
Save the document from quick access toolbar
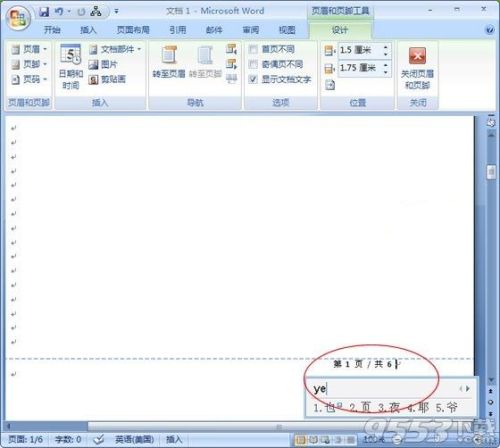(44, 12)
